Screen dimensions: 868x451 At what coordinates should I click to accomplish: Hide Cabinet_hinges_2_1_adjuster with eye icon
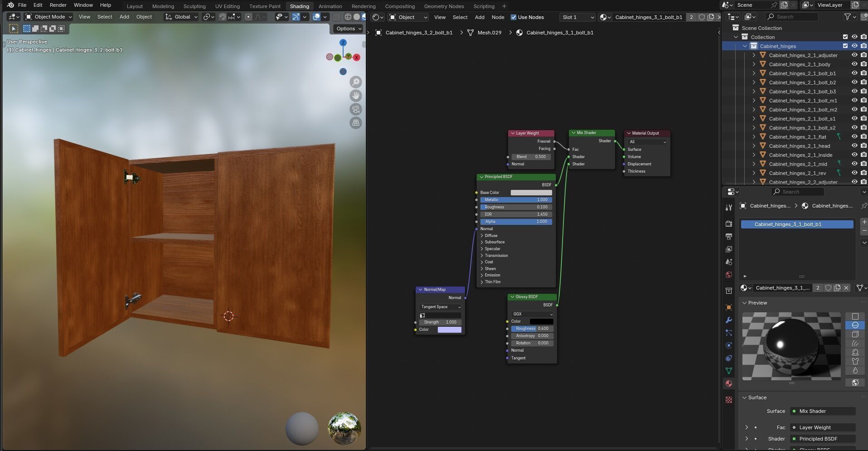click(x=854, y=55)
